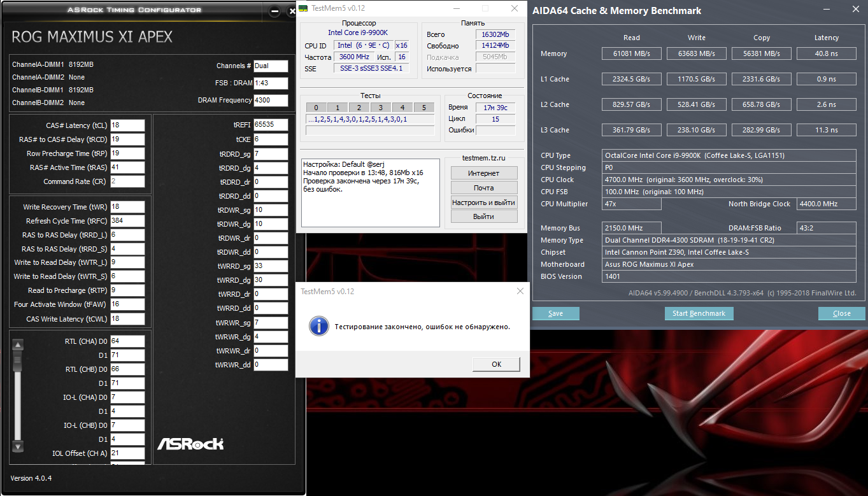Select the IO-L (CHA) D0 field
This screenshot has width=868, height=496.
point(127,397)
